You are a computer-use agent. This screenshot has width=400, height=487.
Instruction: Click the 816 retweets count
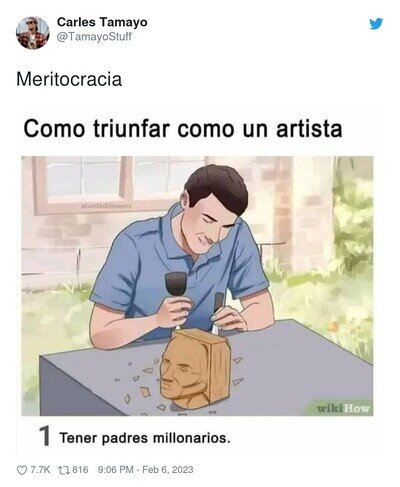click(x=80, y=470)
